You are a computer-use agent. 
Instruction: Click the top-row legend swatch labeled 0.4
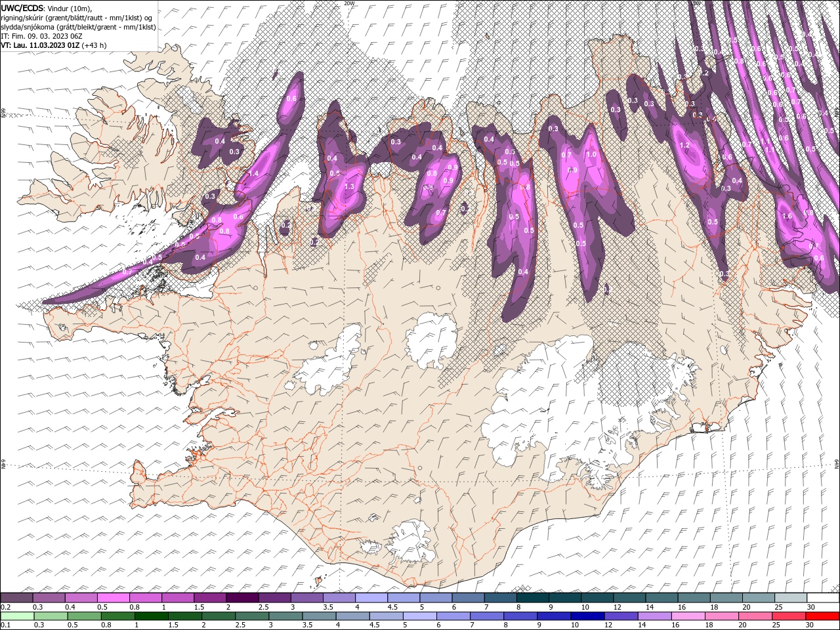(81, 598)
